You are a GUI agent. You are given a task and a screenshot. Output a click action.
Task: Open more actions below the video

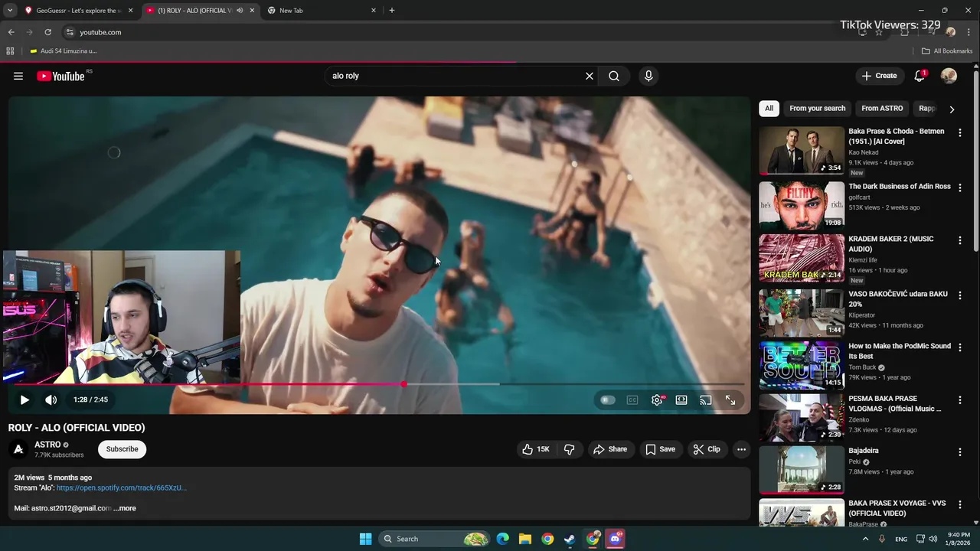[x=741, y=449]
